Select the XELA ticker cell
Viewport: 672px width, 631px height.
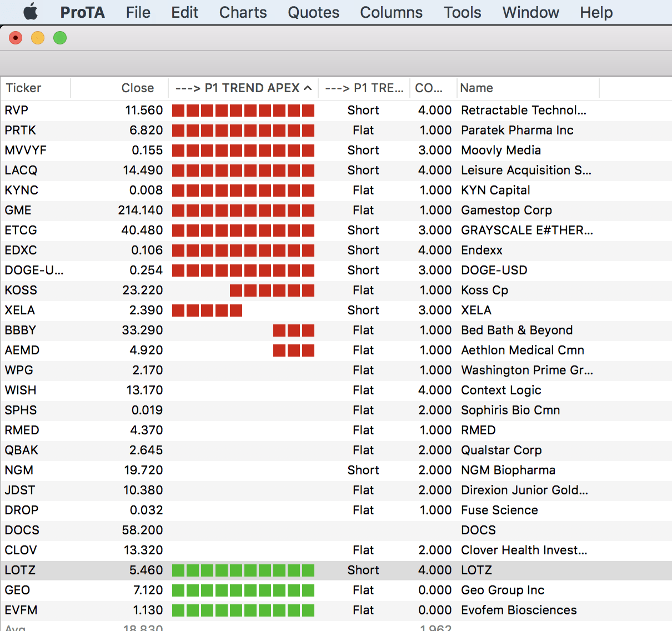[19, 310]
